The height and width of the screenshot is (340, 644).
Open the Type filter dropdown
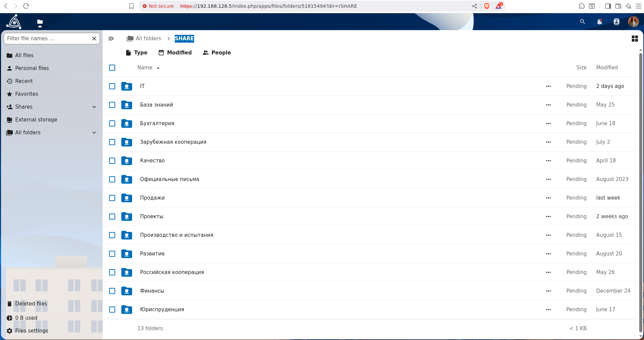(x=137, y=53)
